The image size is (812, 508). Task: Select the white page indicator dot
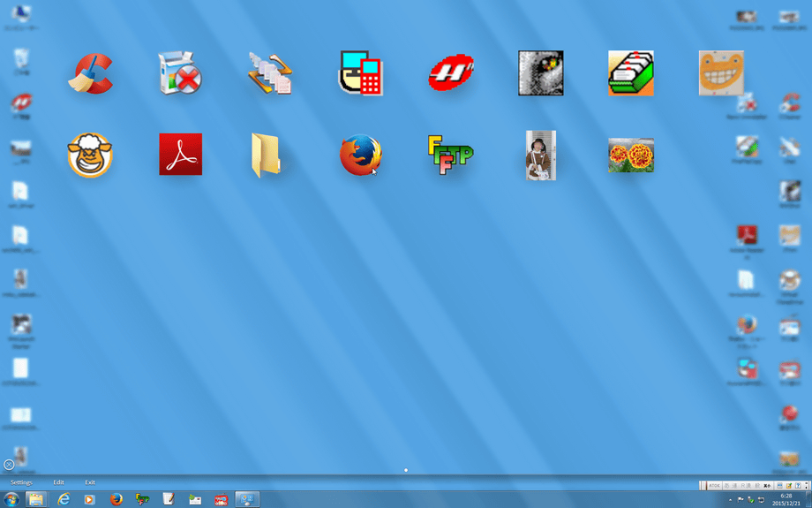tap(406, 470)
